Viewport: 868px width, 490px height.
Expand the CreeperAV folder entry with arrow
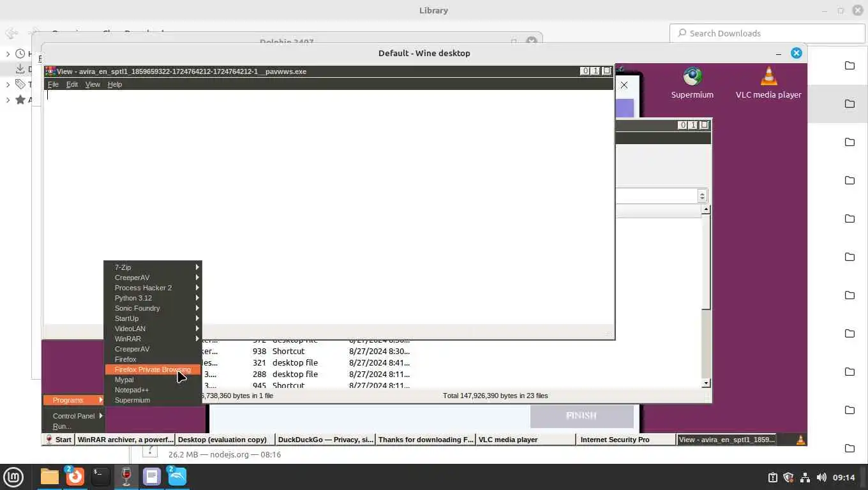pyautogui.click(x=153, y=278)
